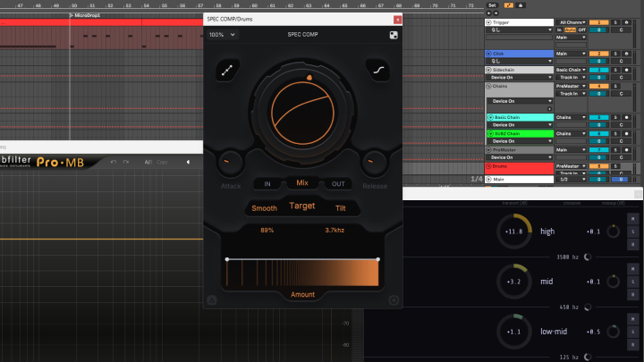Click the linear curve icon in SPEC COMP
The height and width of the screenshot is (362, 644).
(227, 71)
